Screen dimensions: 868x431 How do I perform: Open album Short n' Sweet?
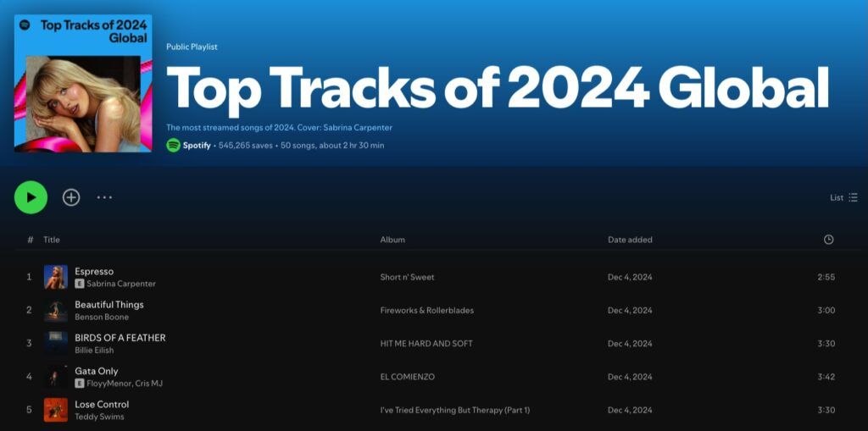408,277
